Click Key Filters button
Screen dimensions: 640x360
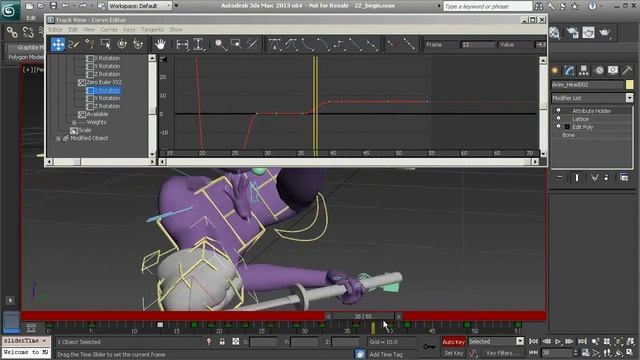click(502, 353)
